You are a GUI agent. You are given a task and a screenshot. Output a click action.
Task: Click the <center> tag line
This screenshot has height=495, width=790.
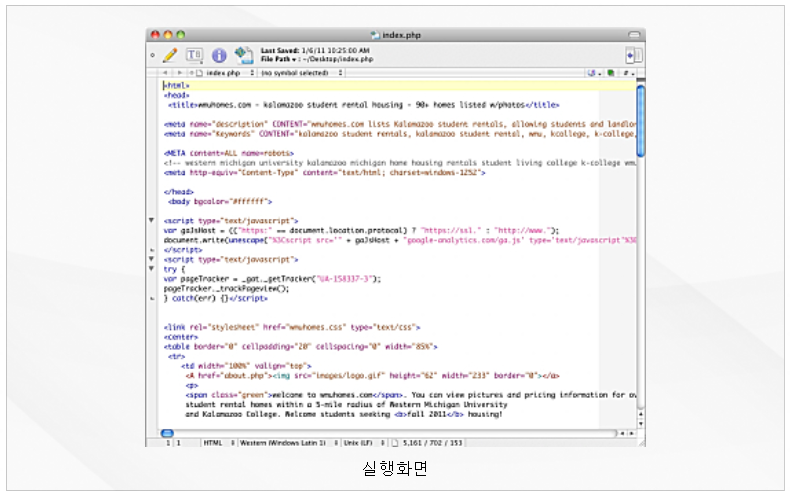click(x=181, y=337)
